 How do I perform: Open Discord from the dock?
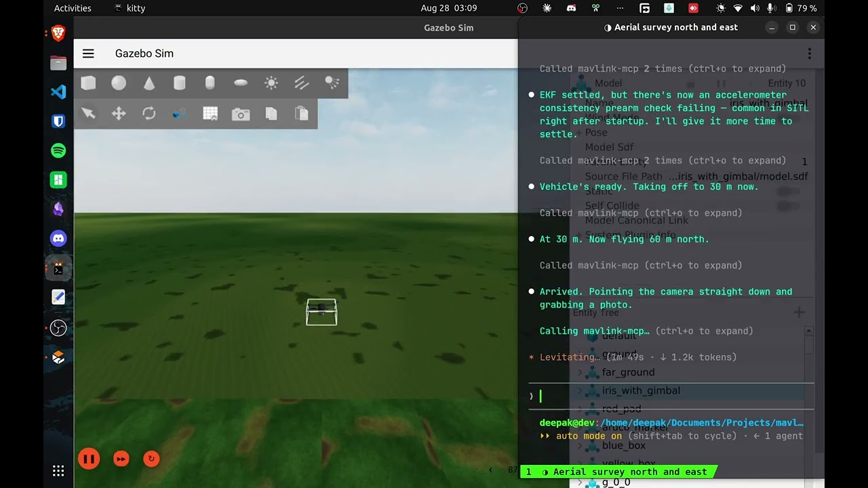pos(58,239)
